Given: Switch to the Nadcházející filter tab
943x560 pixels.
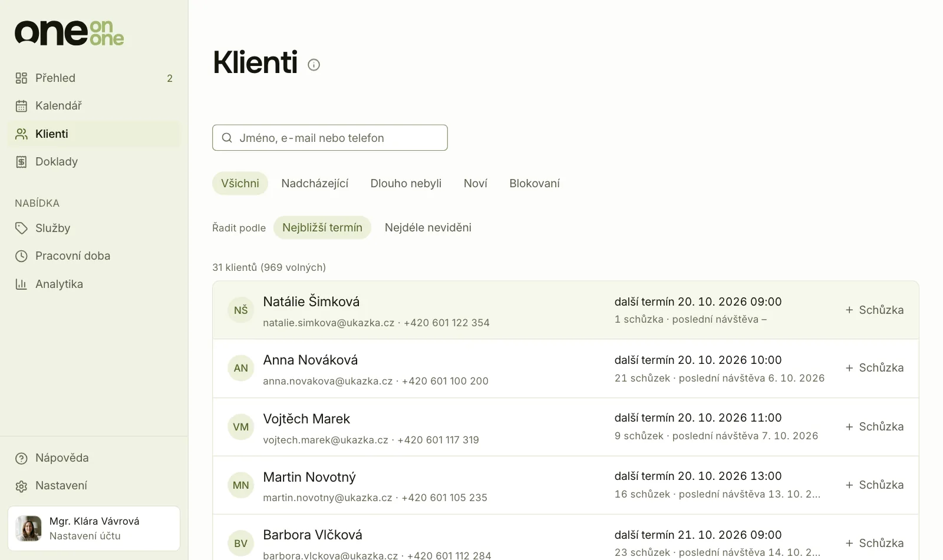Looking at the screenshot, I should [315, 184].
